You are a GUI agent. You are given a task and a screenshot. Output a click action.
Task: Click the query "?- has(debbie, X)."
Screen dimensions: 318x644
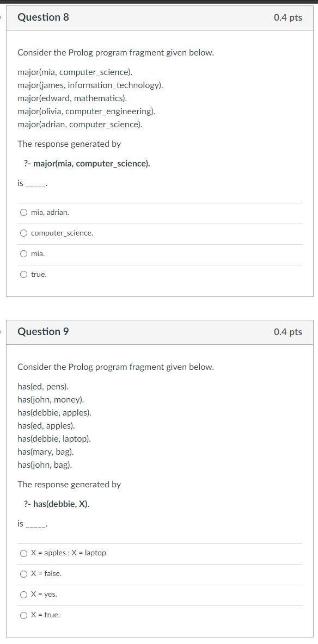coord(57,504)
